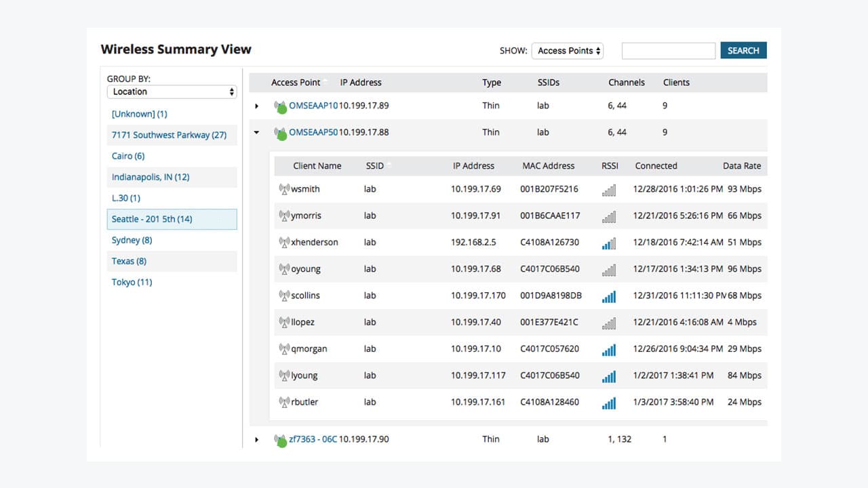Open the OMSEAAP50 access point link
The image size is (868, 488).
[x=315, y=132]
